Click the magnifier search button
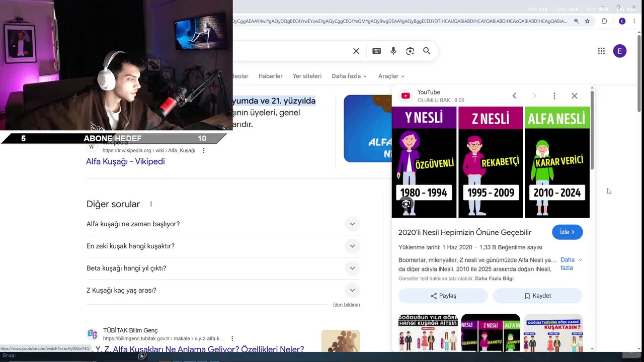Viewport: 644px width, 362px height. pos(427,51)
